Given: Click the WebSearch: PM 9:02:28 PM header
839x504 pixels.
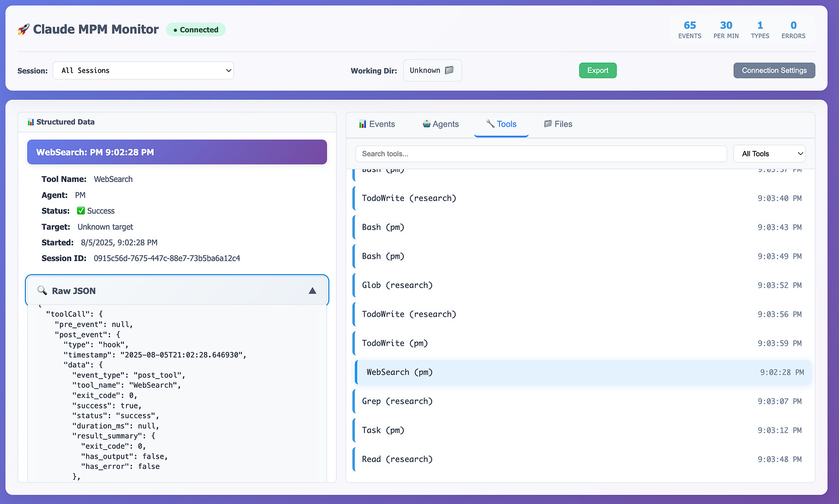Looking at the screenshot, I should (x=177, y=152).
